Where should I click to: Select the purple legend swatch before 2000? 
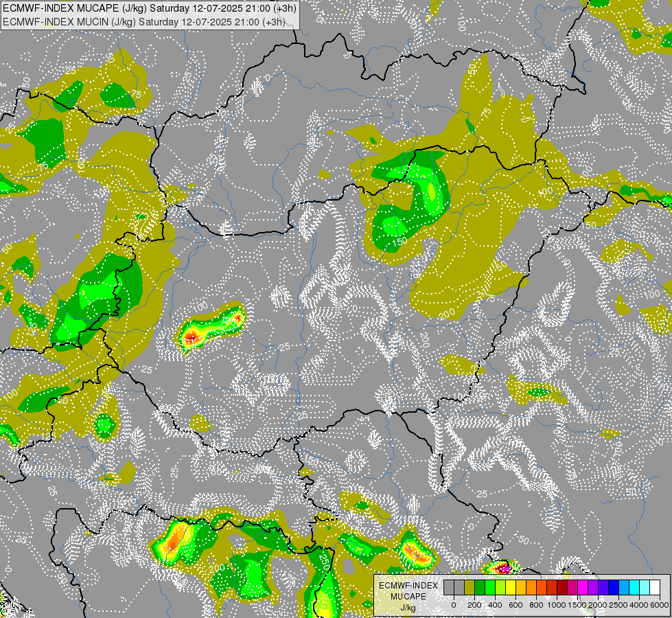(x=594, y=588)
